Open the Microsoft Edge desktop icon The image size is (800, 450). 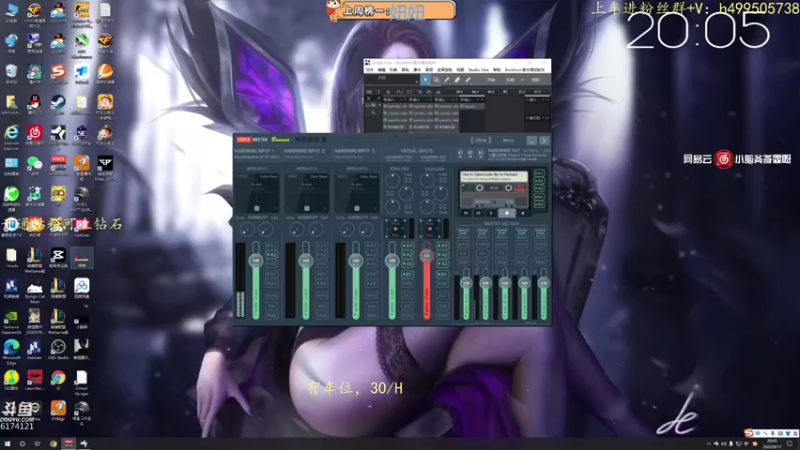[11, 352]
